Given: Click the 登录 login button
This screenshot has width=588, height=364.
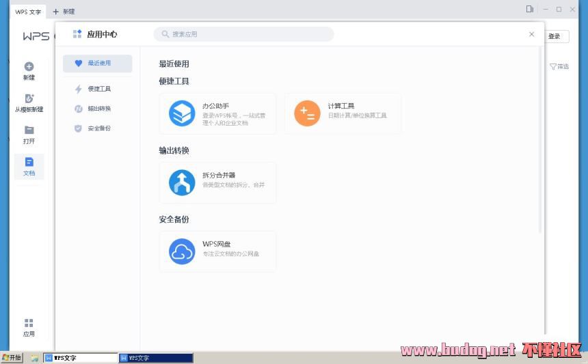Looking at the screenshot, I should pos(554,37).
